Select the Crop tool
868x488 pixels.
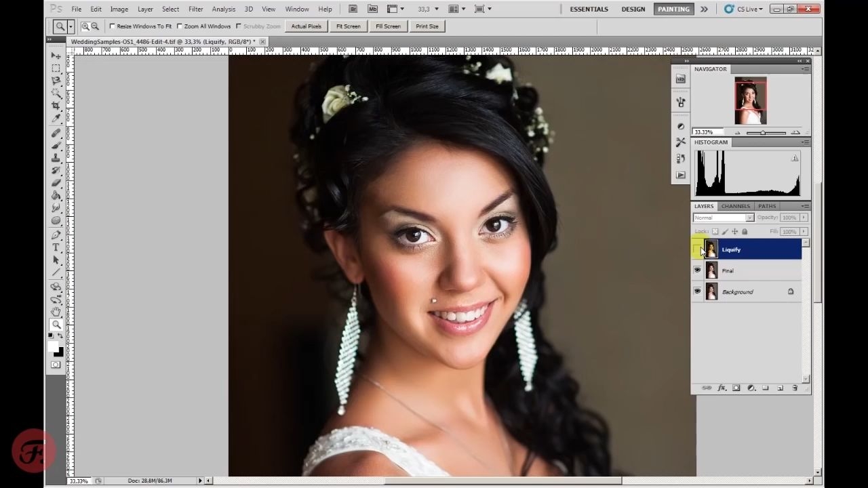(x=56, y=106)
